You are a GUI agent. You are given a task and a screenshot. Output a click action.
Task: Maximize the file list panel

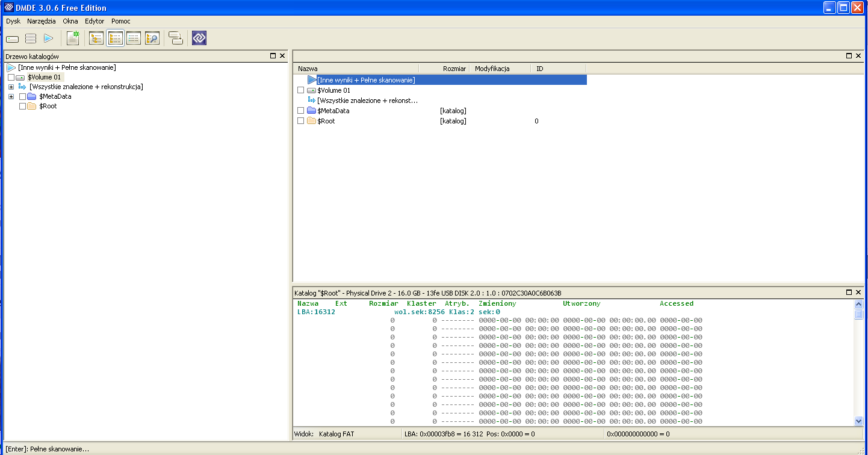[x=849, y=56]
